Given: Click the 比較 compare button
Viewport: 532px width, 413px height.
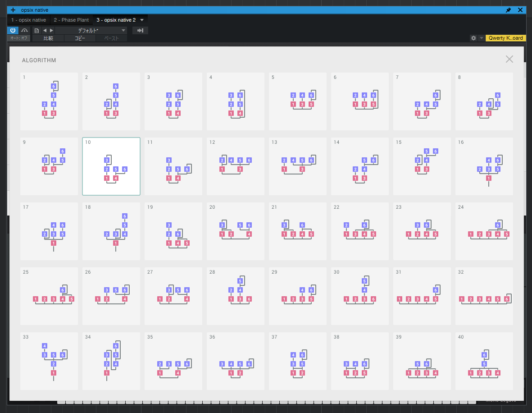Looking at the screenshot, I should [x=48, y=38].
